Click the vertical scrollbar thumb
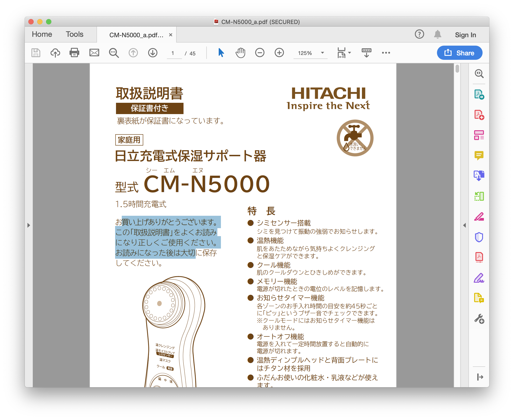 pyautogui.click(x=457, y=69)
